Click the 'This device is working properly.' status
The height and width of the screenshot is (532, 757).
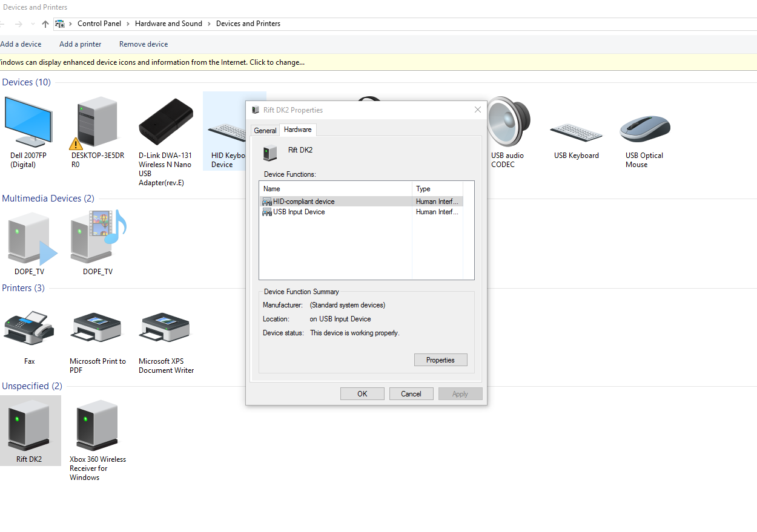click(x=355, y=333)
